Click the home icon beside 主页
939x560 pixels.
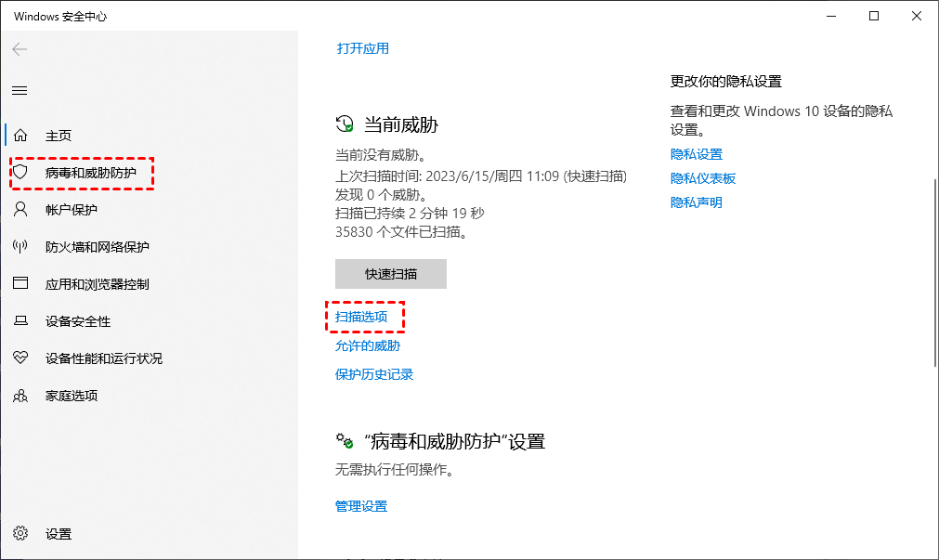tap(20, 136)
